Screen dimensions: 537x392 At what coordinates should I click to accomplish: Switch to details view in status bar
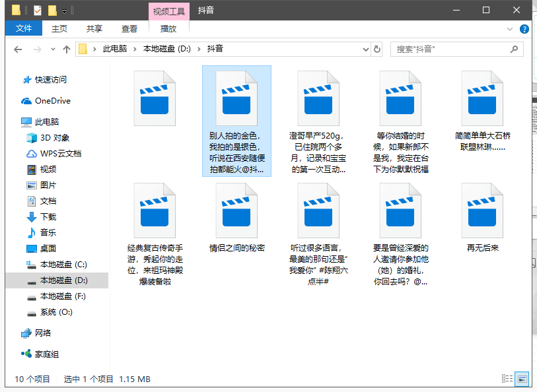[507, 378]
